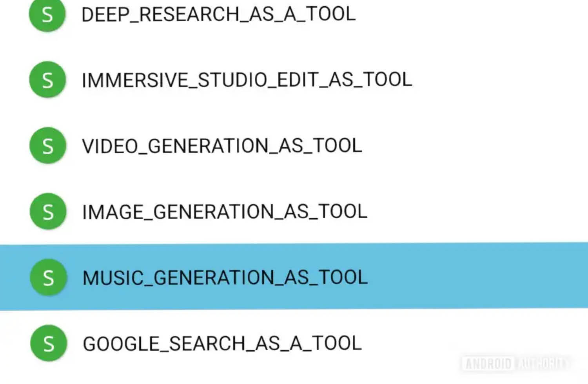Click the green S icon beside DEEP_RESEARCH_AS_A_TOOL

click(x=47, y=14)
